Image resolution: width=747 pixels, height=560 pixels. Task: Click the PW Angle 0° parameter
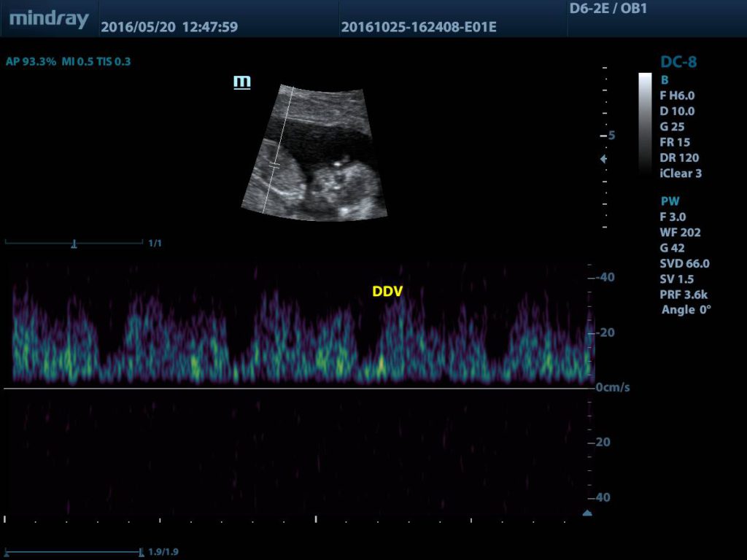(686, 310)
